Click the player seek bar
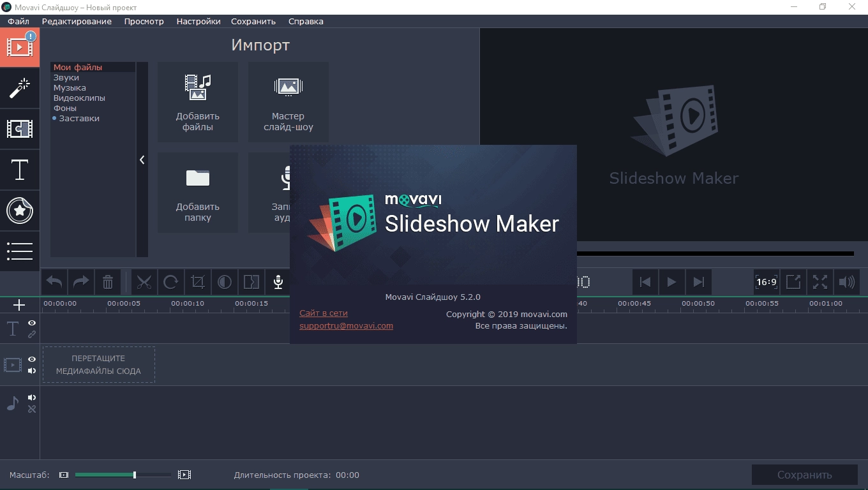Viewport: 868px width, 490px height. pyautogui.click(x=715, y=253)
